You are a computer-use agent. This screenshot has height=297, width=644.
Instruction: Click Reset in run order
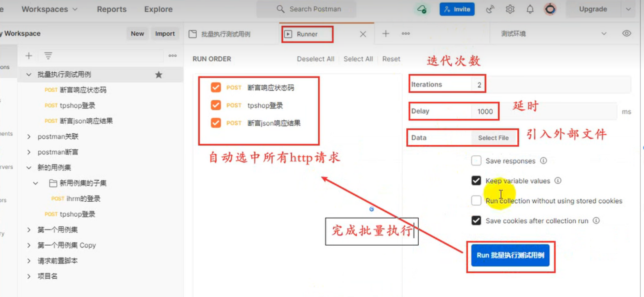click(x=391, y=59)
